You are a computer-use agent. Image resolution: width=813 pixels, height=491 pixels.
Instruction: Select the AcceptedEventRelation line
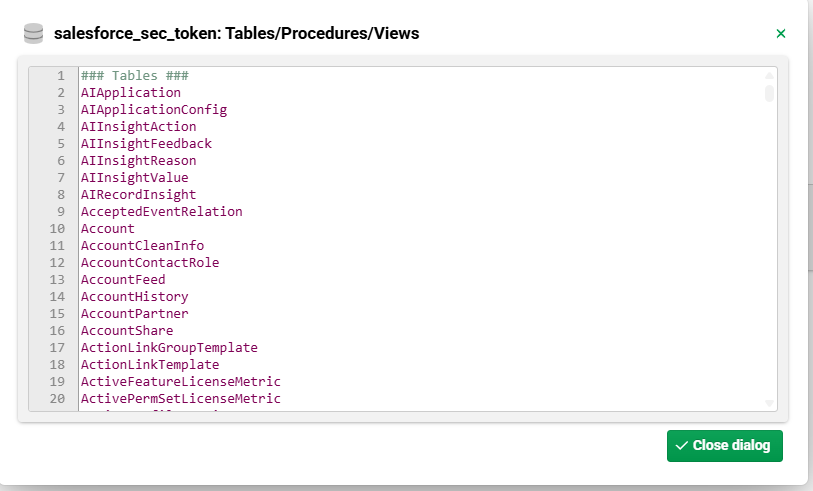(x=162, y=212)
